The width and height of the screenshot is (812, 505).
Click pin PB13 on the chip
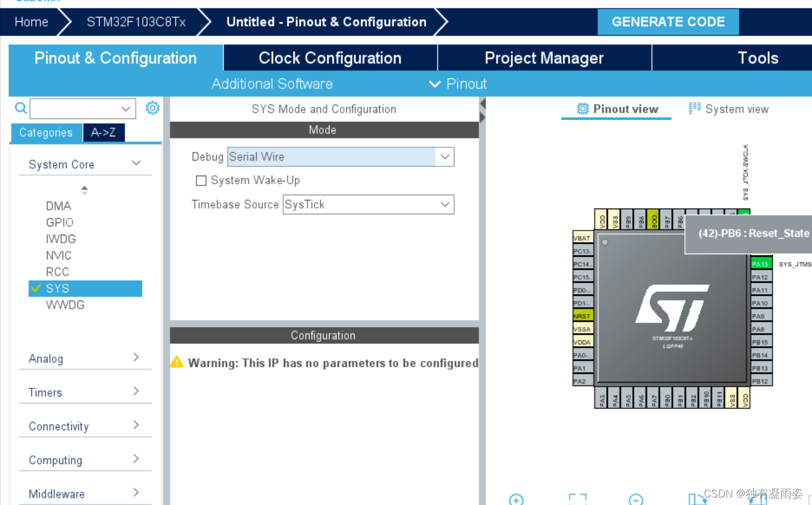point(762,368)
